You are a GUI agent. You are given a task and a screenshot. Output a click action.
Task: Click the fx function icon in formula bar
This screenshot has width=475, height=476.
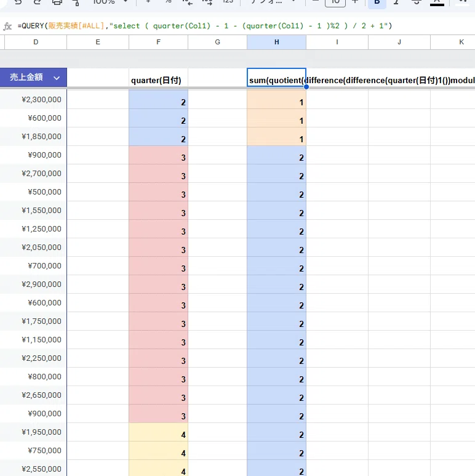click(7, 26)
